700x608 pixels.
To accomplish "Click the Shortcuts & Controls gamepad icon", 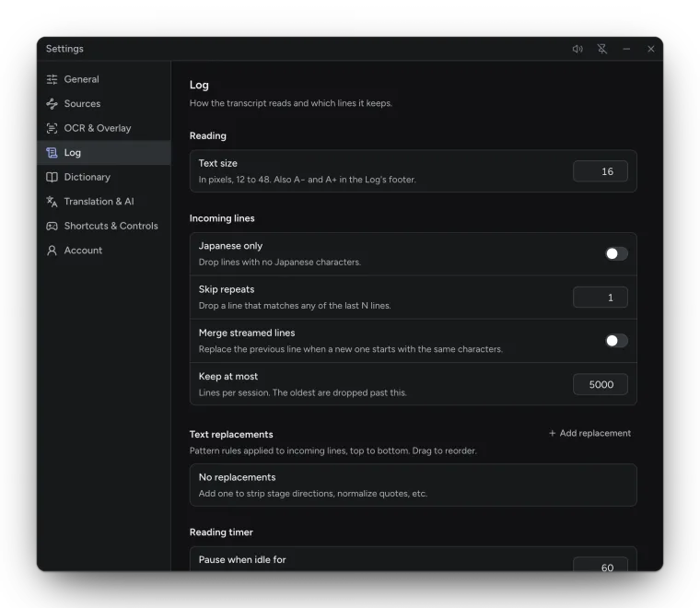I will pyautogui.click(x=52, y=226).
